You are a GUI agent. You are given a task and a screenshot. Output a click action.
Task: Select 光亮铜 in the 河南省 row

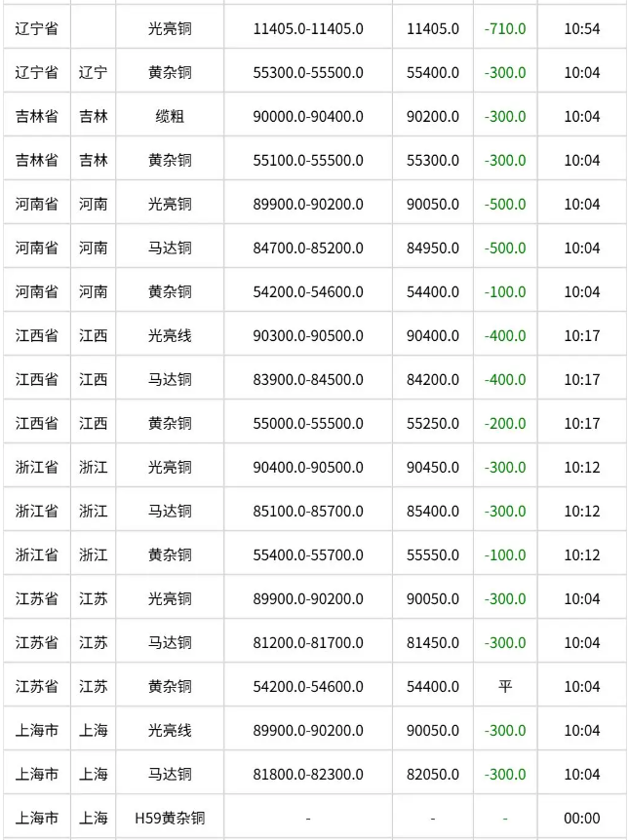[x=170, y=204]
